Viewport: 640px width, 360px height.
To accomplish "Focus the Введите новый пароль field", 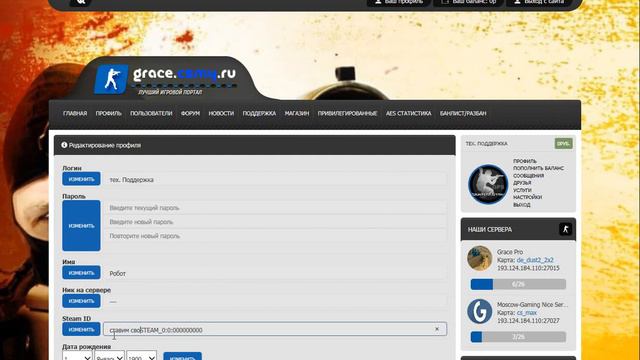I will (275, 222).
